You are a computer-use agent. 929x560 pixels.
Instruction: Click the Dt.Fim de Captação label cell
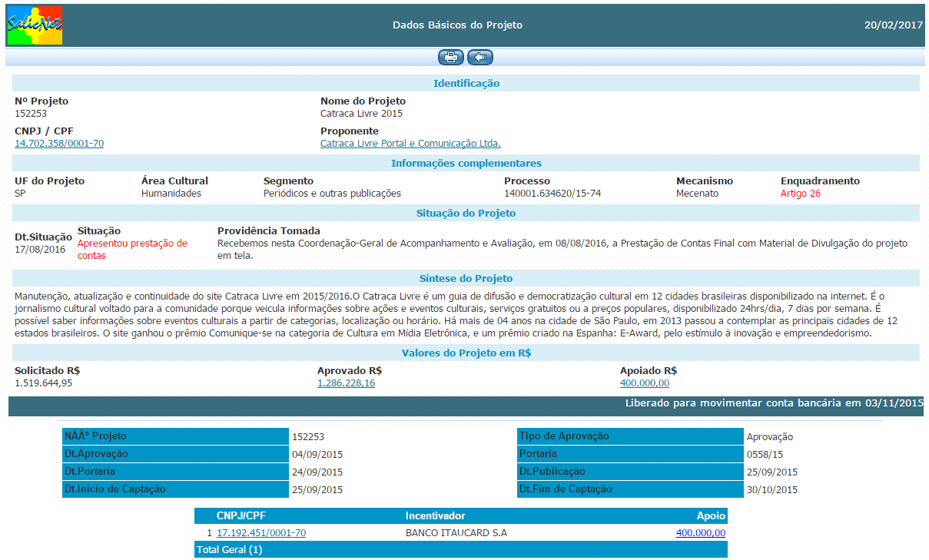click(x=630, y=489)
